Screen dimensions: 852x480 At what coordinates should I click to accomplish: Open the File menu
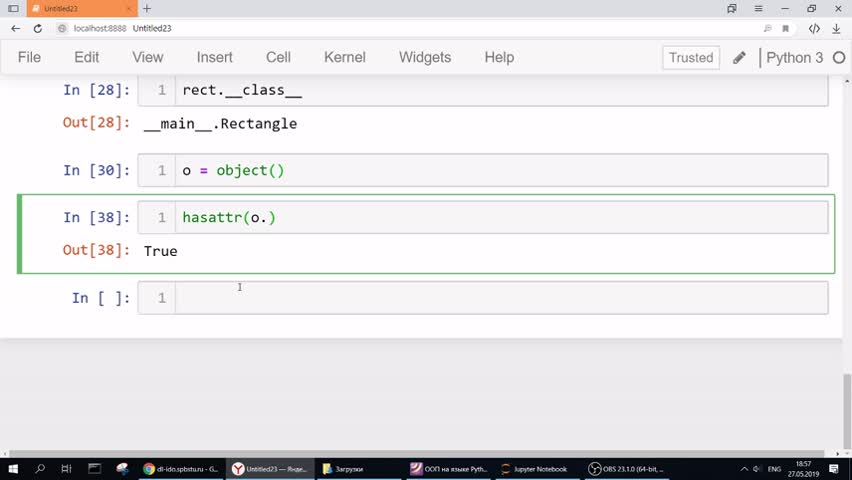(29, 57)
